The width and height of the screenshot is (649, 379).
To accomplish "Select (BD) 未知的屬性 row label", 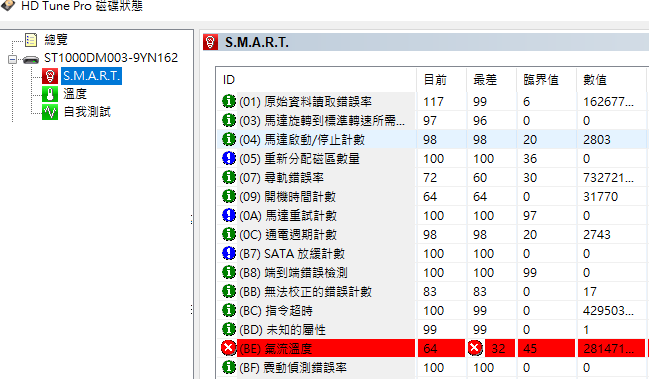I will [x=282, y=330].
